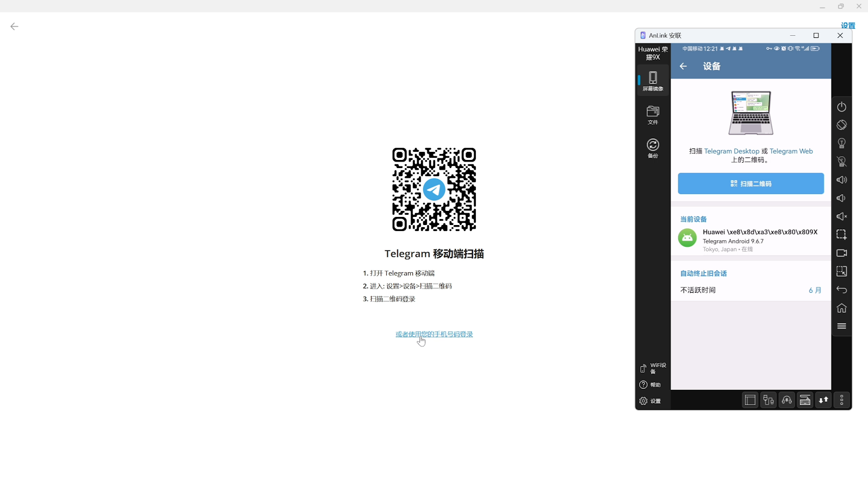Click the AnLink keyboard icon in bottom bar
Screen dimensions: 868x488
tap(805, 400)
